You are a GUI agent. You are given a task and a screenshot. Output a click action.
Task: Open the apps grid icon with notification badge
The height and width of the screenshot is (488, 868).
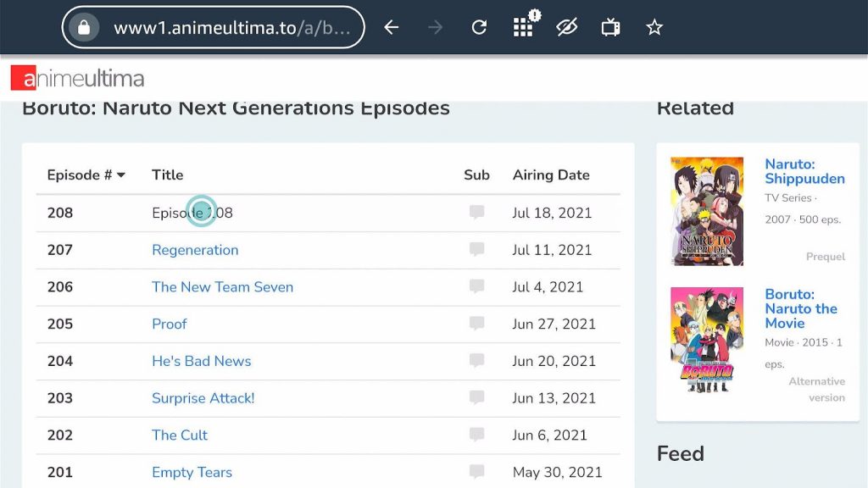[x=525, y=25]
